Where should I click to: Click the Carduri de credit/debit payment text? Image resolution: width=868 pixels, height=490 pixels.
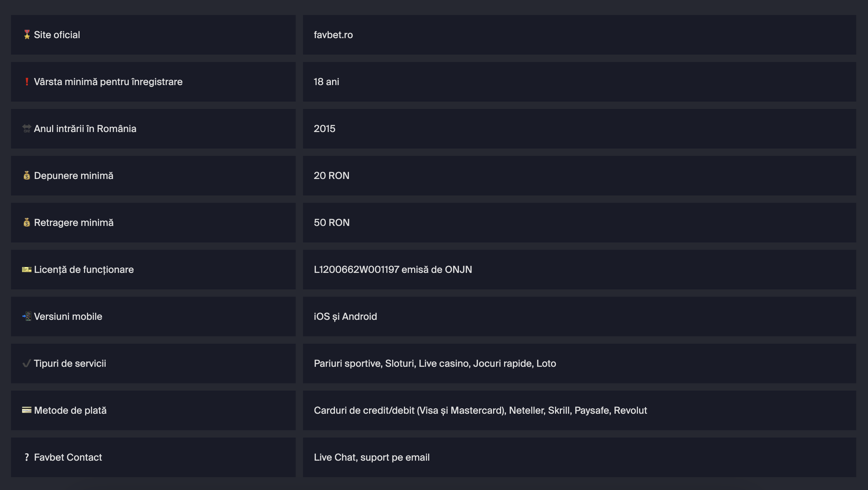[x=364, y=410]
